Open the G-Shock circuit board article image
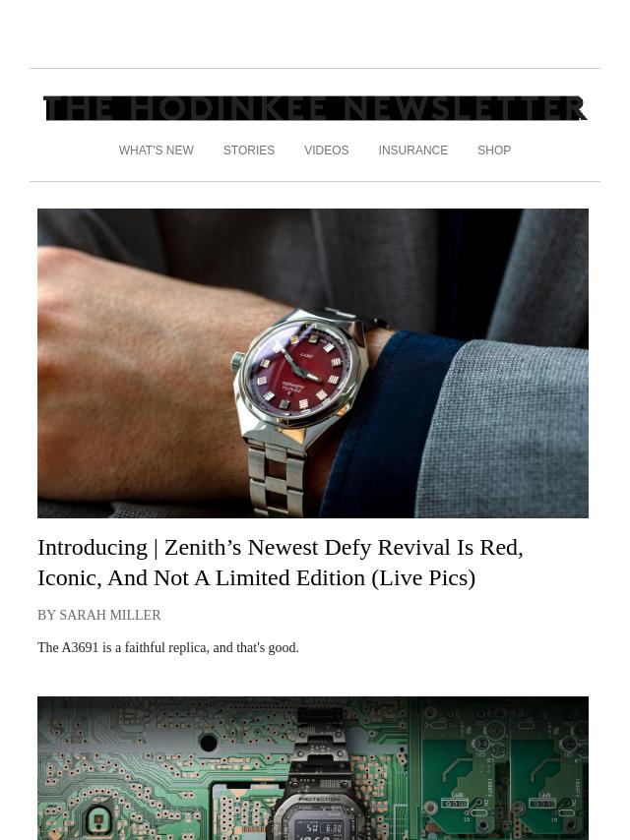Screen dimensions: 630x840 click(x=313, y=768)
